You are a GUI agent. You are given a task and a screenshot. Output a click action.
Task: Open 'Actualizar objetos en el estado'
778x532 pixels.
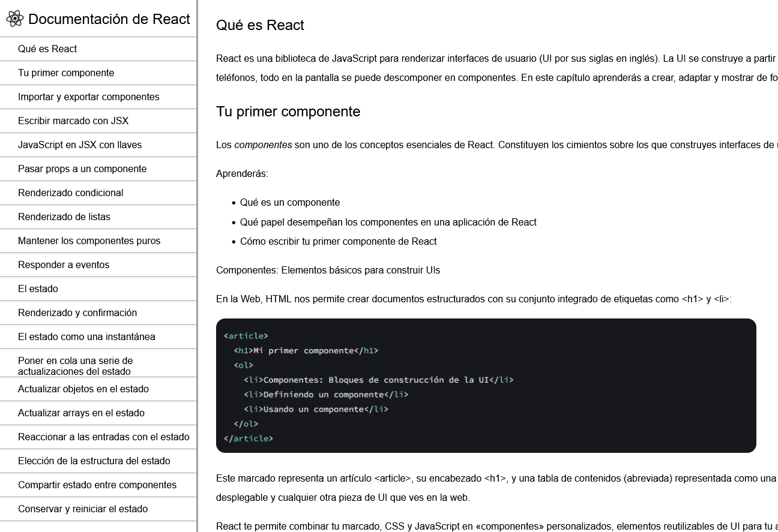[82, 389]
